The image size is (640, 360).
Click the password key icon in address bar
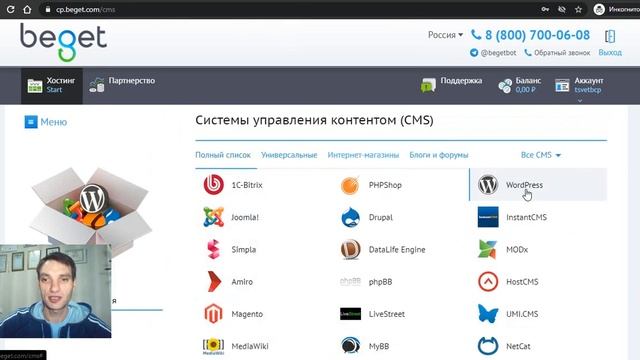(545, 9)
